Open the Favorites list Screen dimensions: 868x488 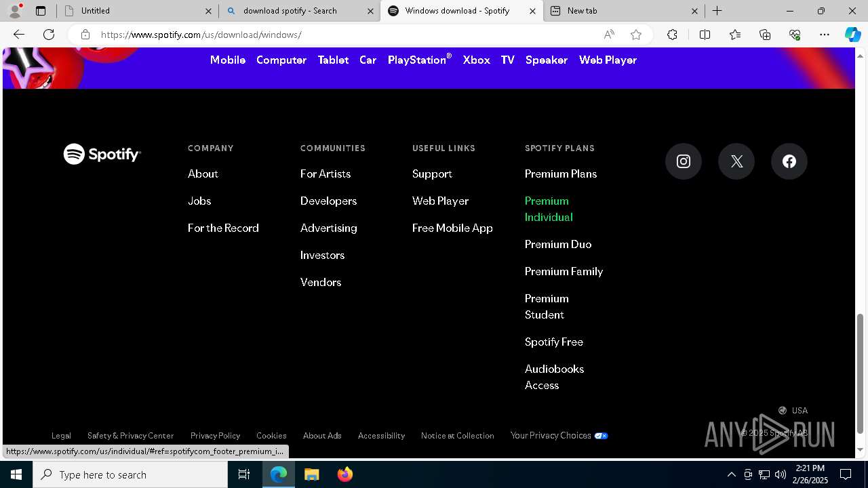[x=735, y=35]
